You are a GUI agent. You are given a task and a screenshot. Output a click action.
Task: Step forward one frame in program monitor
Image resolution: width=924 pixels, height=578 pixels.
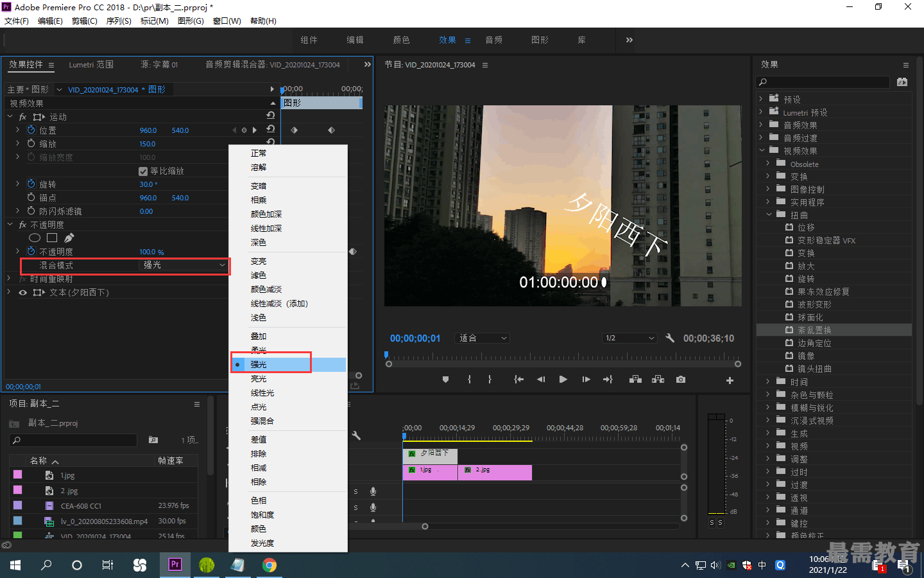point(586,380)
